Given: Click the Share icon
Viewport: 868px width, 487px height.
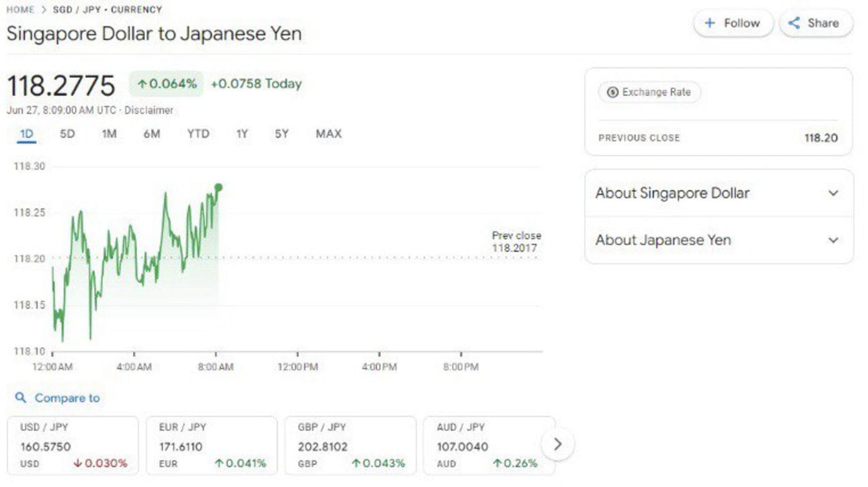Looking at the screenshot, I should click(794, 23).
